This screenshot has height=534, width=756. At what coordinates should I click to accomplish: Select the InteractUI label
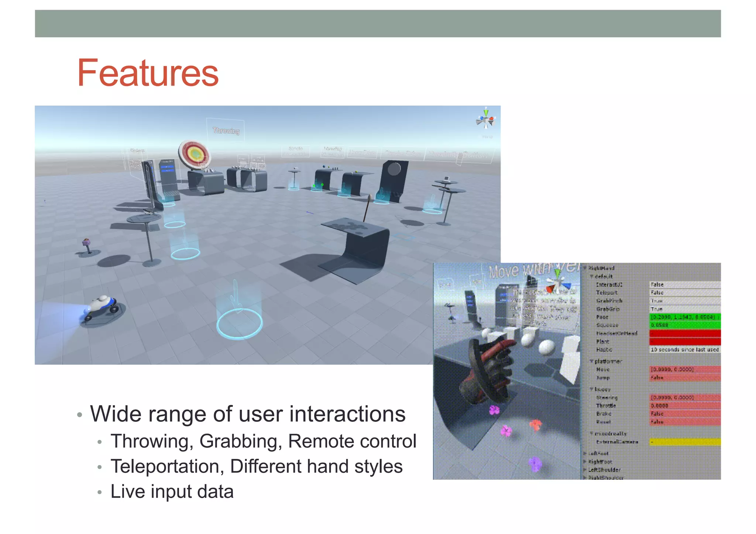point(609,285)
